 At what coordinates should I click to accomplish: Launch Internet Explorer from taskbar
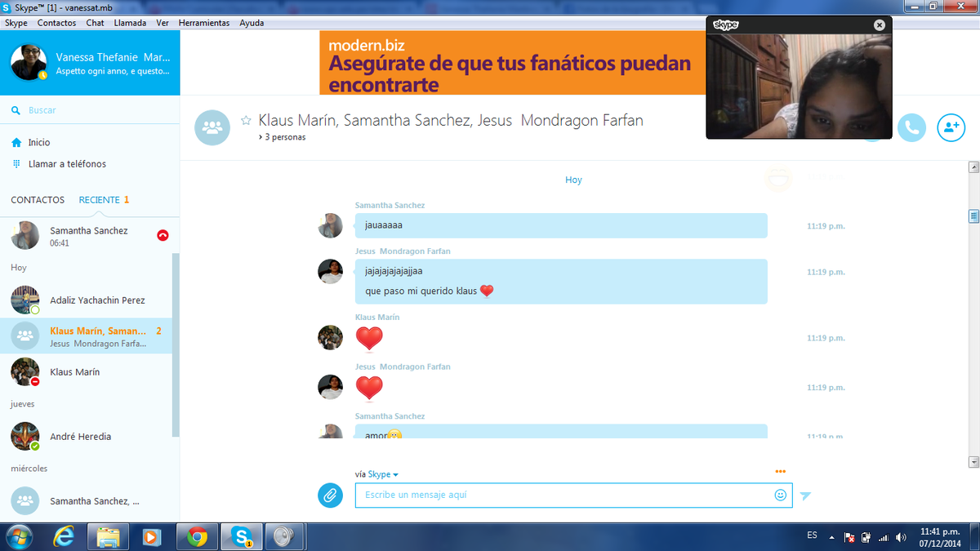(64, 537)
